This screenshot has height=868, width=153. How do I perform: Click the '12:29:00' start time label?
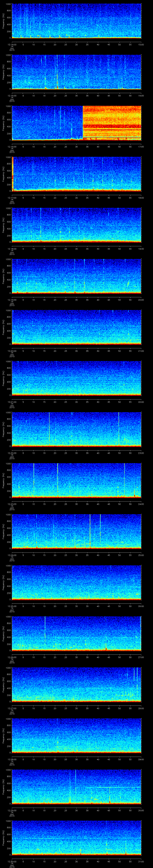[12, 810]
